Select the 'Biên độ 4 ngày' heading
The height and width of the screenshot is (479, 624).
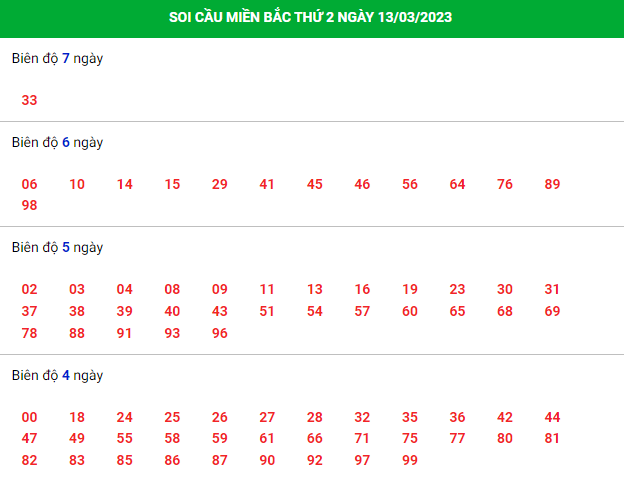click(57, 376)
